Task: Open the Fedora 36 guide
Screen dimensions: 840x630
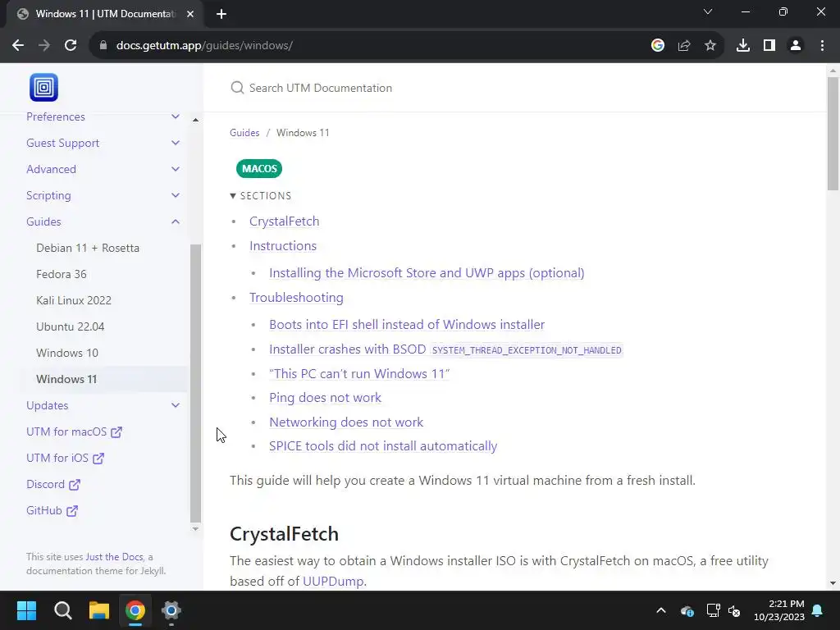Action: pyautogui.click(x=61, y=274)
